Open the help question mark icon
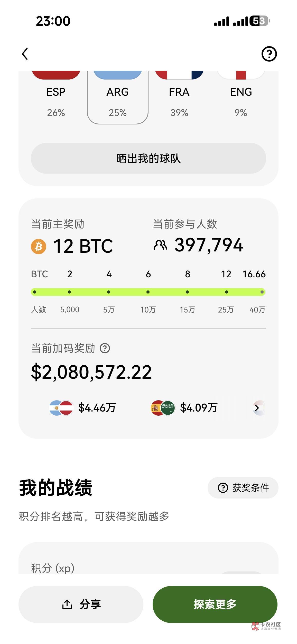297x644 pixels. 269,54
